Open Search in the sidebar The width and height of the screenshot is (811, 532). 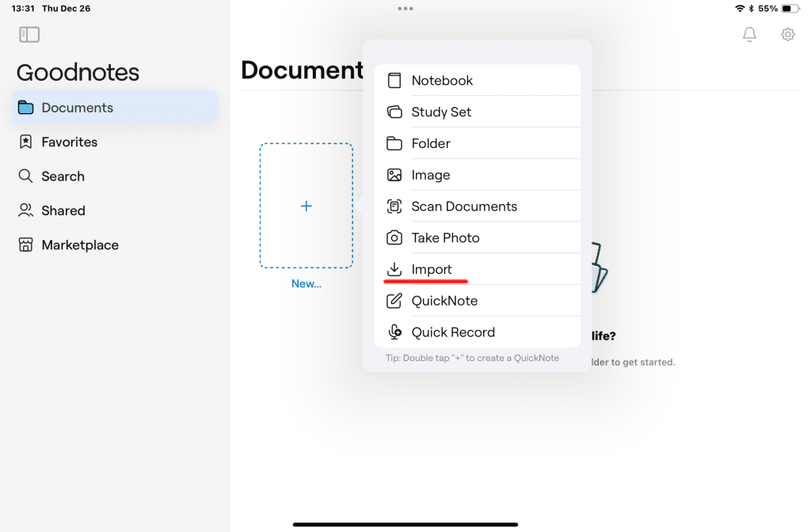tap(114, 177)
